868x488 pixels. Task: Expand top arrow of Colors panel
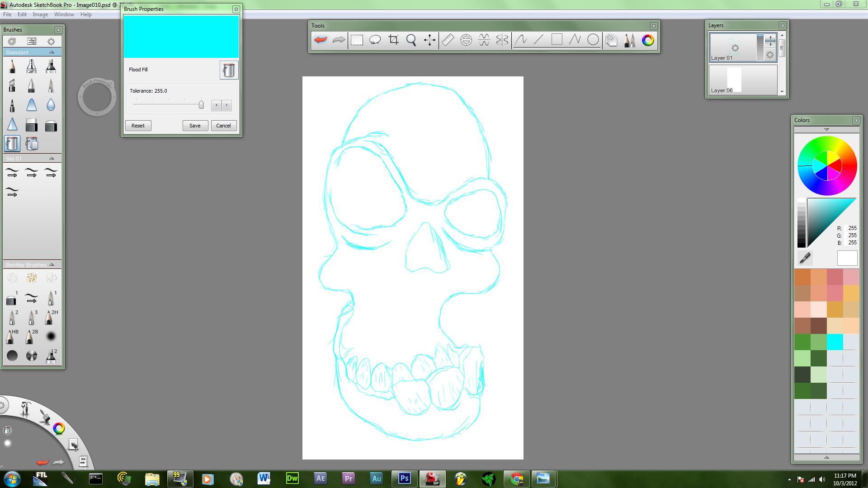tap(826, 130)
